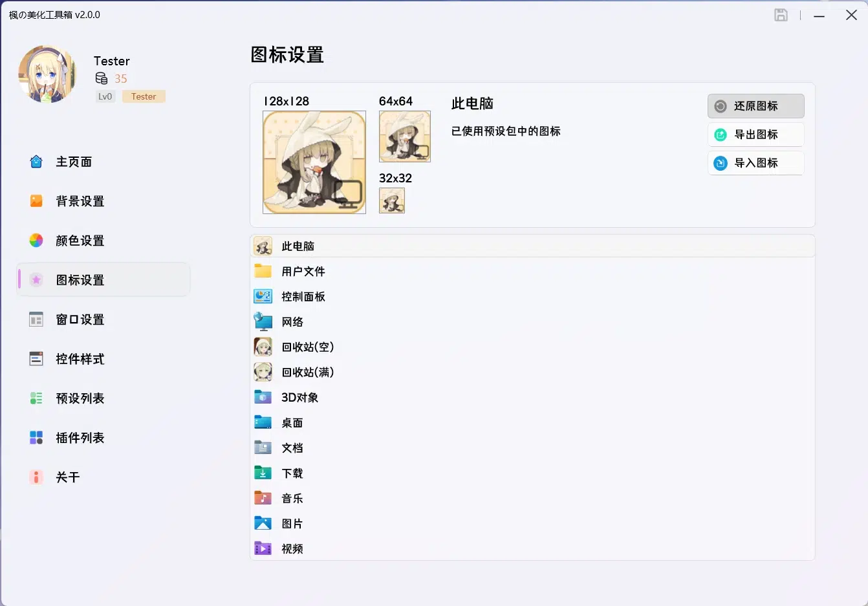
Task: Click the 此电脑 list row icon
Action: (x=263, y=246)
